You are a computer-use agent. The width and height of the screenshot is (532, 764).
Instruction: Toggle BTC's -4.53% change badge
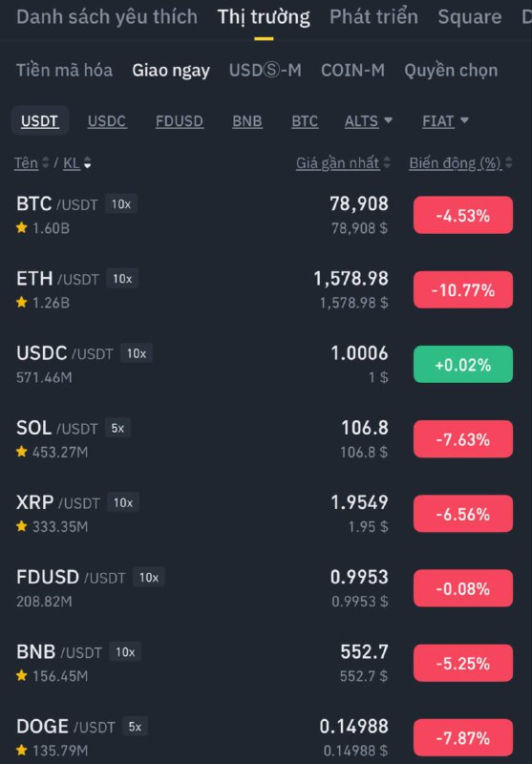(463, 215)
